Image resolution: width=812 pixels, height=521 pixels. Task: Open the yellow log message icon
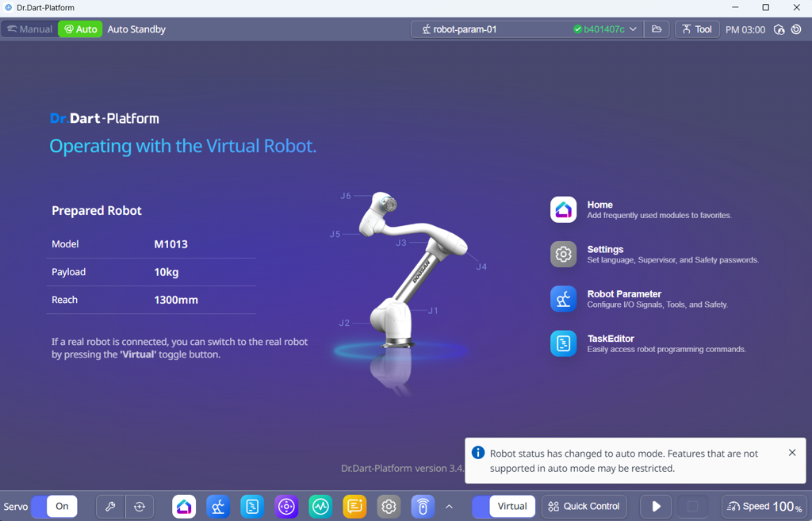(354, 506)
